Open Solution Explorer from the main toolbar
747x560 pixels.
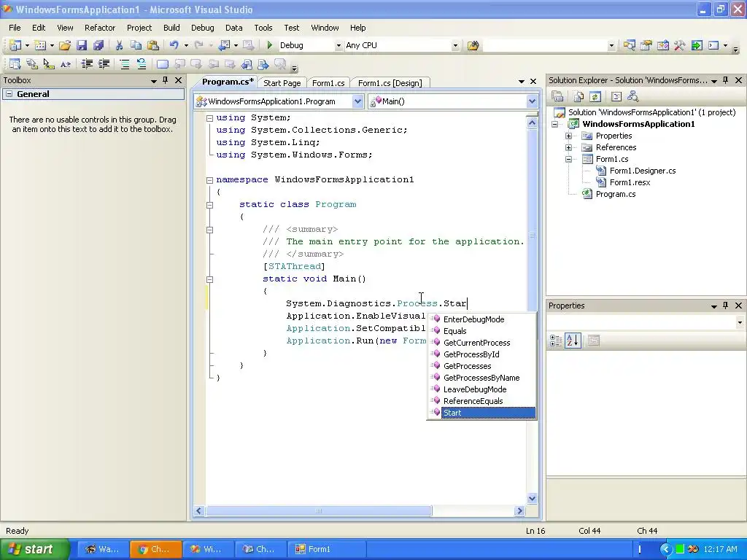(x=629, y=45)
